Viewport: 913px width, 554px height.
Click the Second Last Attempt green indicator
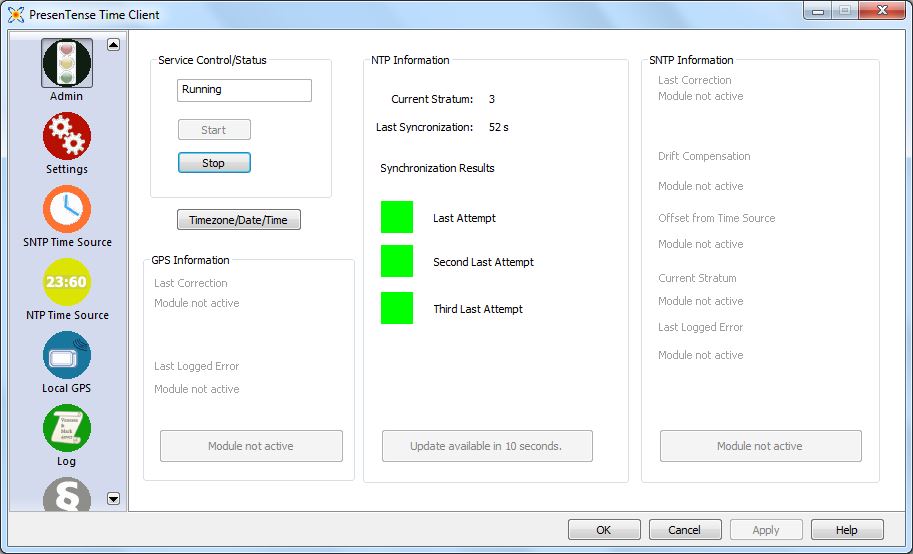[x=397, y=261]
